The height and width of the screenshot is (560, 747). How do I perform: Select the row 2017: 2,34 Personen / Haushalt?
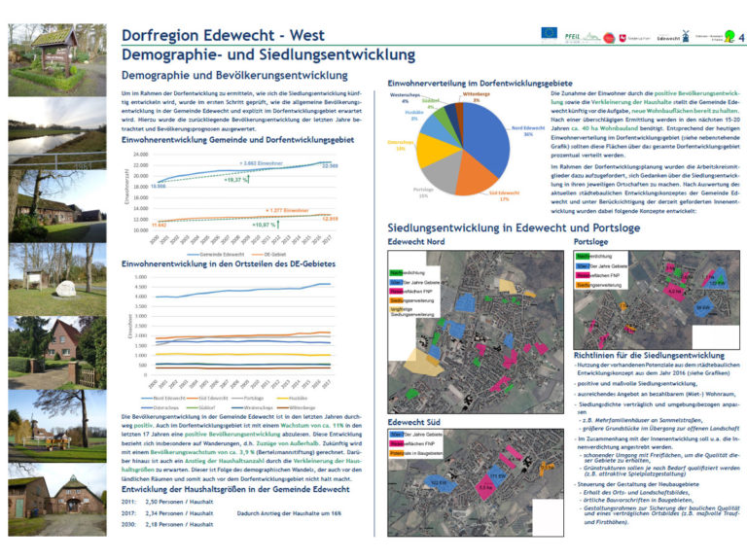click(167, 513)
